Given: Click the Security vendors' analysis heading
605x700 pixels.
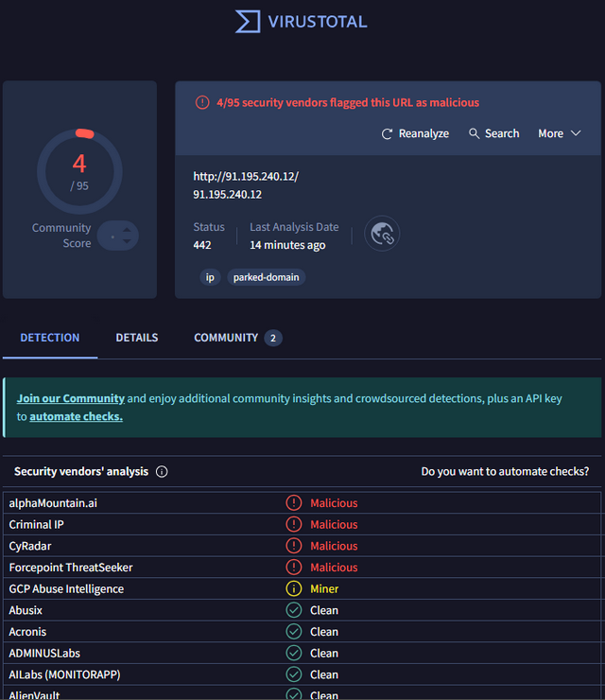Looking at the screenshot, I should [81, 471].
